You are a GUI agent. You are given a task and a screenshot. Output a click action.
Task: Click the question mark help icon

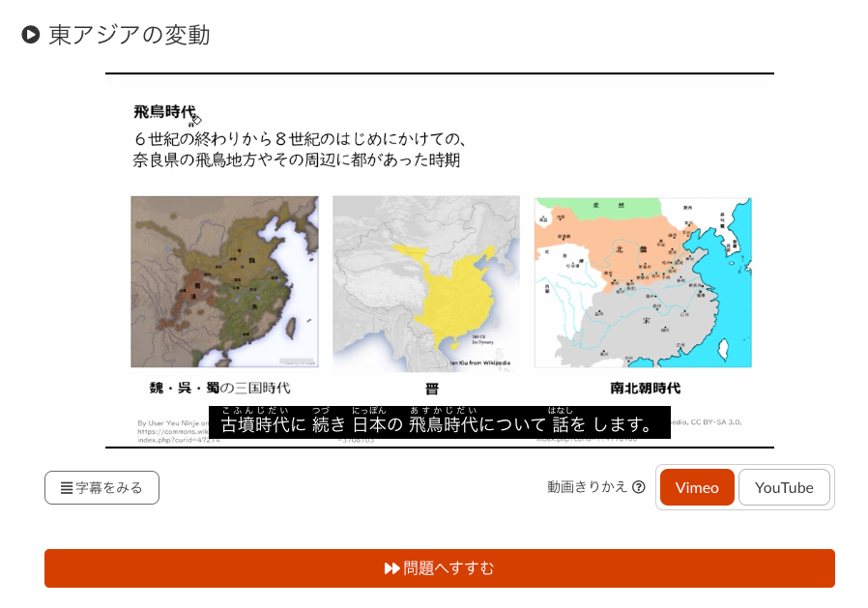(639, 487)
